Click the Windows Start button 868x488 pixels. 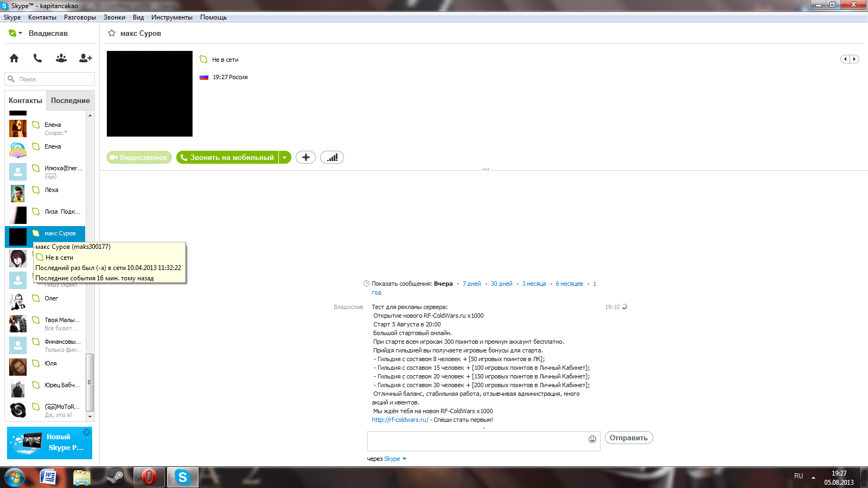click(x=15, y=477)
